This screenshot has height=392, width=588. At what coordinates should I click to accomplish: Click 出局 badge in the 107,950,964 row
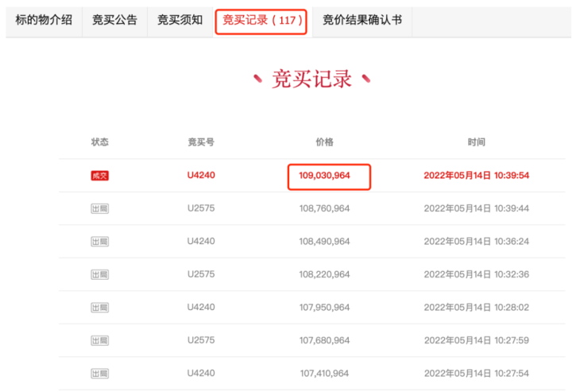(x=99, y=307)
